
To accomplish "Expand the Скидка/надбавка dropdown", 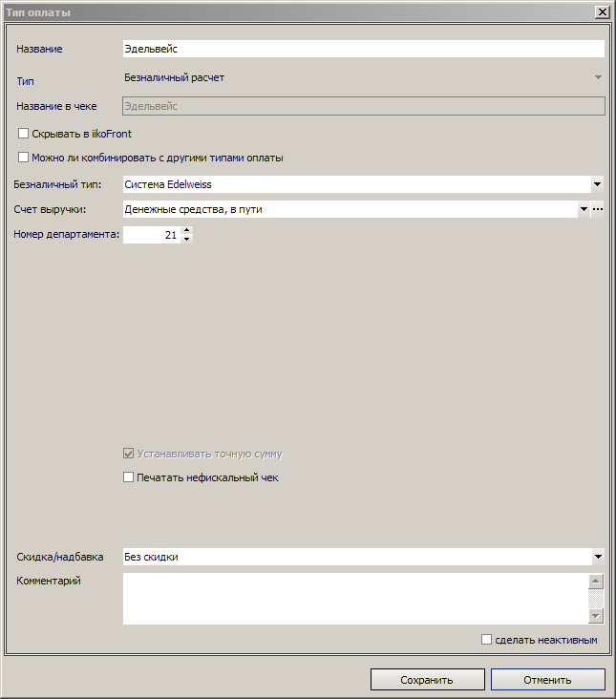I will pyautogui.click(x=598, y=557).
